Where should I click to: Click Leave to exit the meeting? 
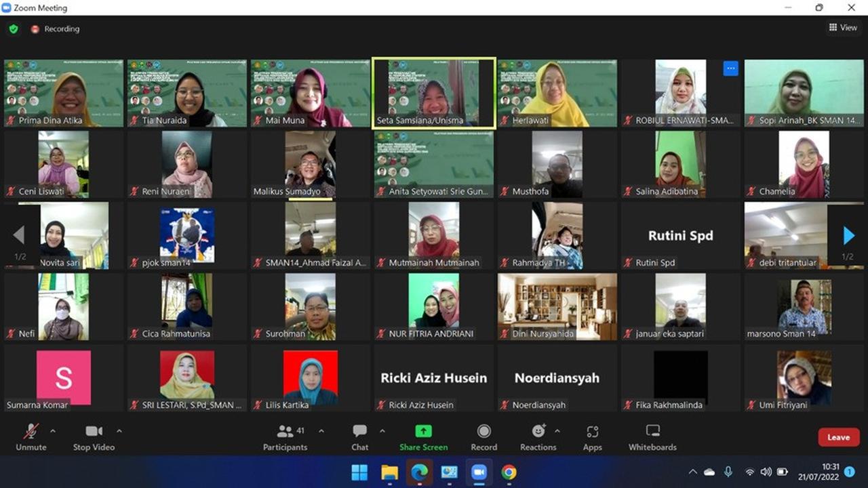(838, 437)
